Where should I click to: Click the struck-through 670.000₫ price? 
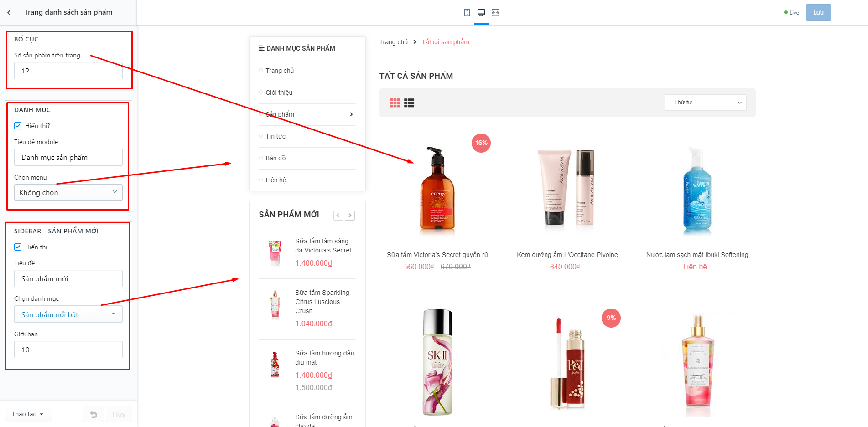tap(456, 267)
